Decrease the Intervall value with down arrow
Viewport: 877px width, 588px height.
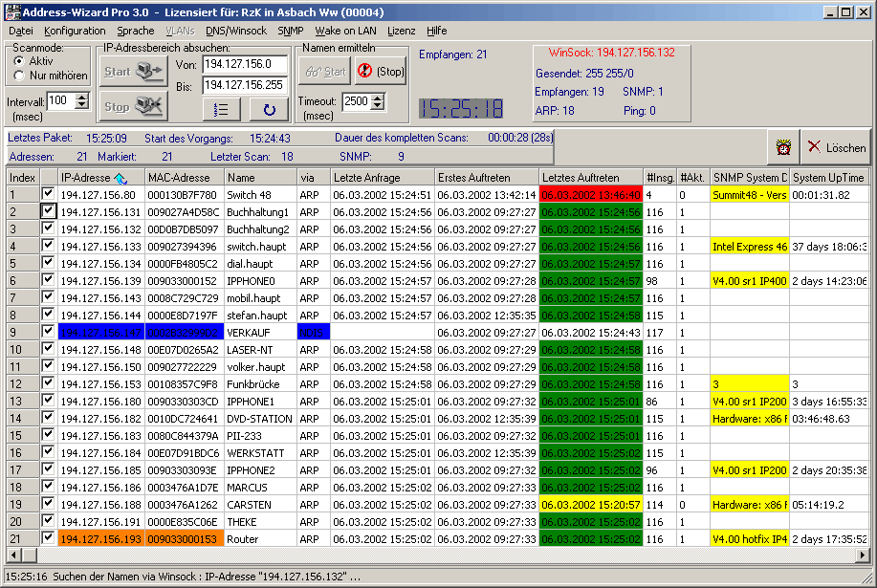point(82,104)
